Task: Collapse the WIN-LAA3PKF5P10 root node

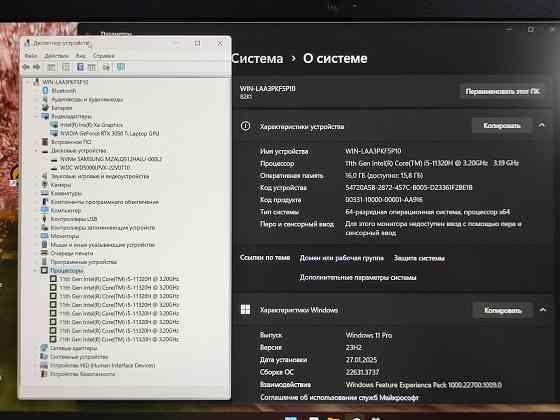Action: tap(29, 82)
